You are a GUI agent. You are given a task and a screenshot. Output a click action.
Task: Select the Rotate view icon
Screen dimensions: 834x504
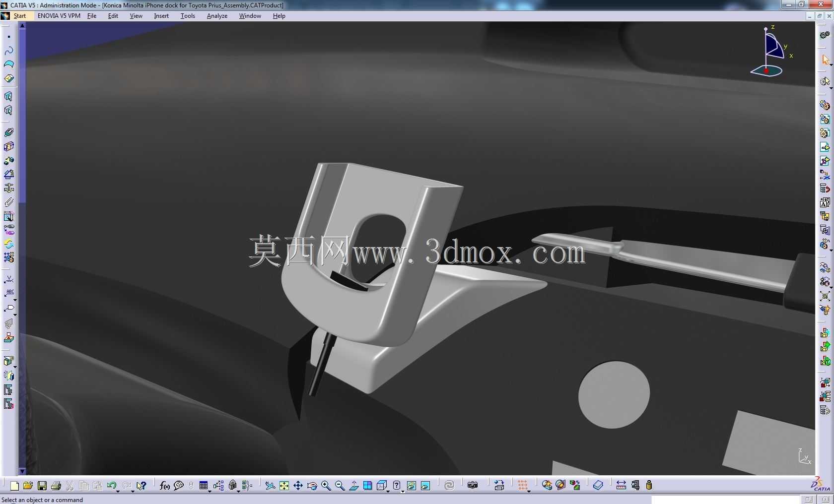[x=312, y=486]
